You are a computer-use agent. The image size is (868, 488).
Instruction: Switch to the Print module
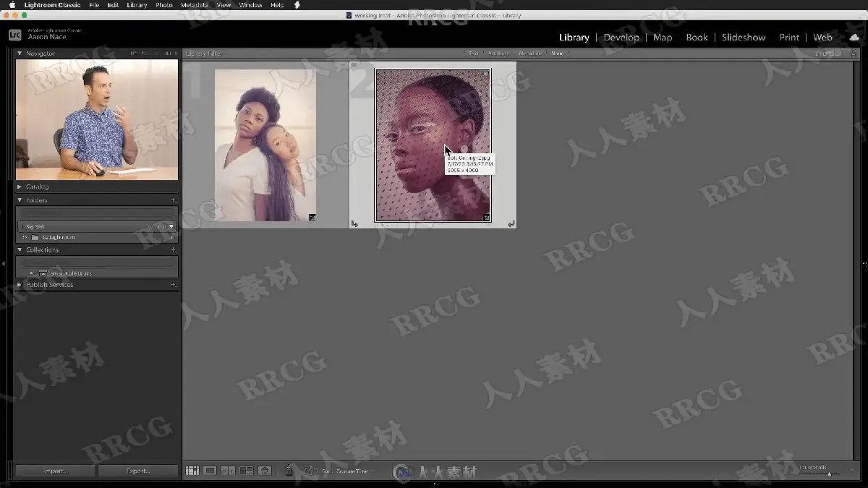[789, 38]
